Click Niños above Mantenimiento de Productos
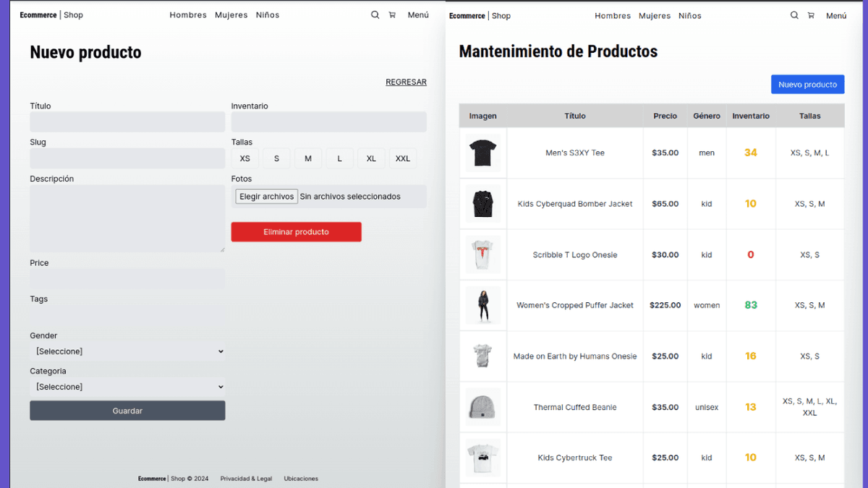The width and height of the screenshot is (868, 488). click(690, 16)
